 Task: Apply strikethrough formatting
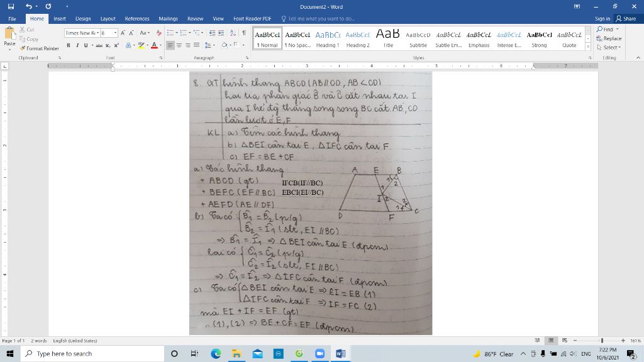tap(99, 45)
